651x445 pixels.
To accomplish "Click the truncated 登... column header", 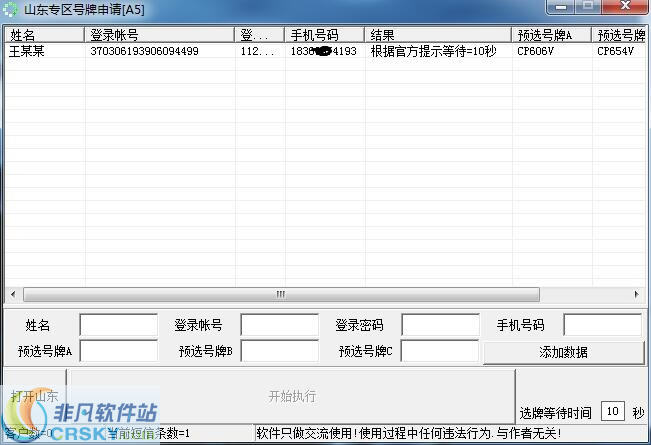I will (259, 35).
